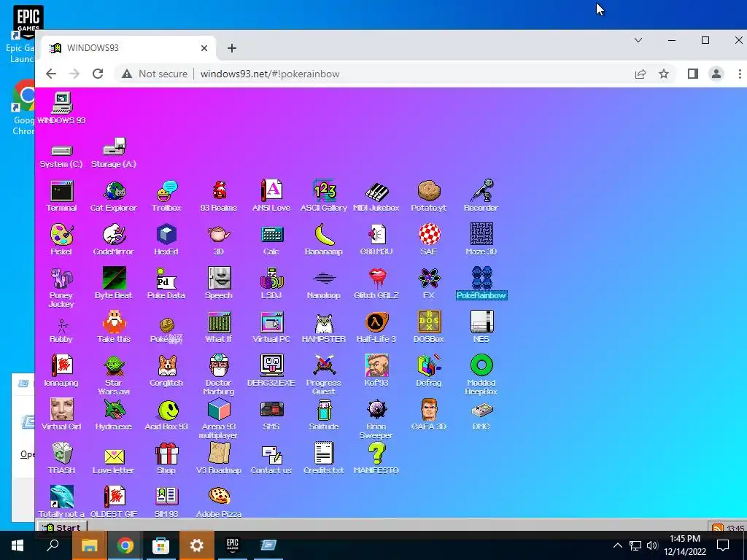Open Glitch GRLZ lips icon

point(376,279)
